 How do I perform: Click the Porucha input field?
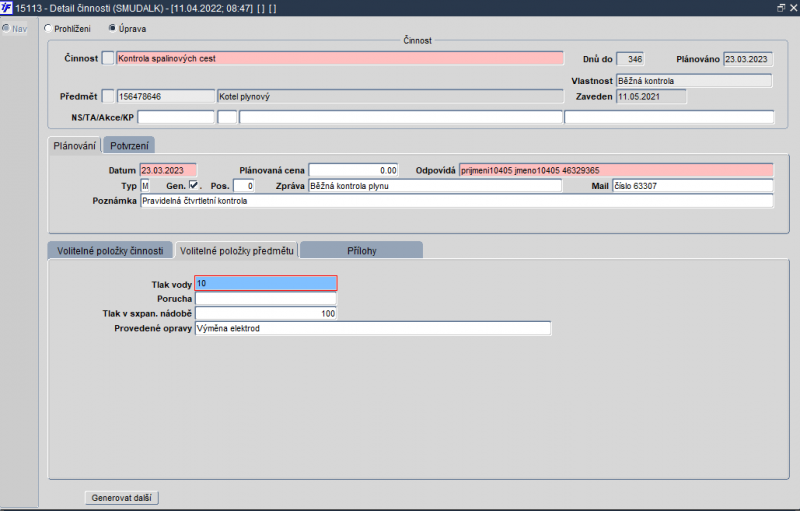point(266,299)
